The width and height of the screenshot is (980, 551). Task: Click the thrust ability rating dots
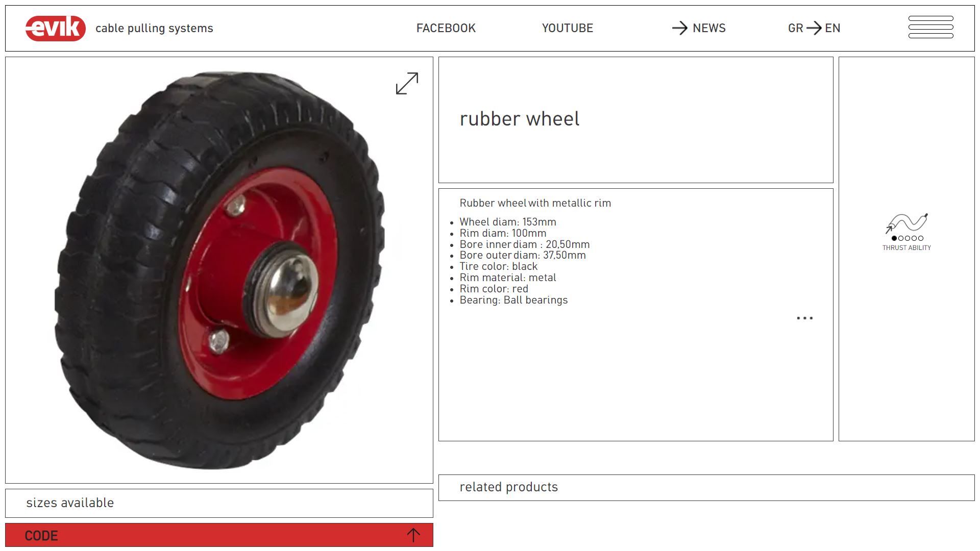[907, 238]
